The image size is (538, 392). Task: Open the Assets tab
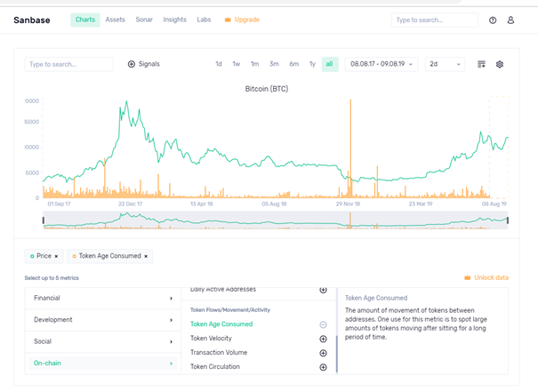(x=116, y=20)
